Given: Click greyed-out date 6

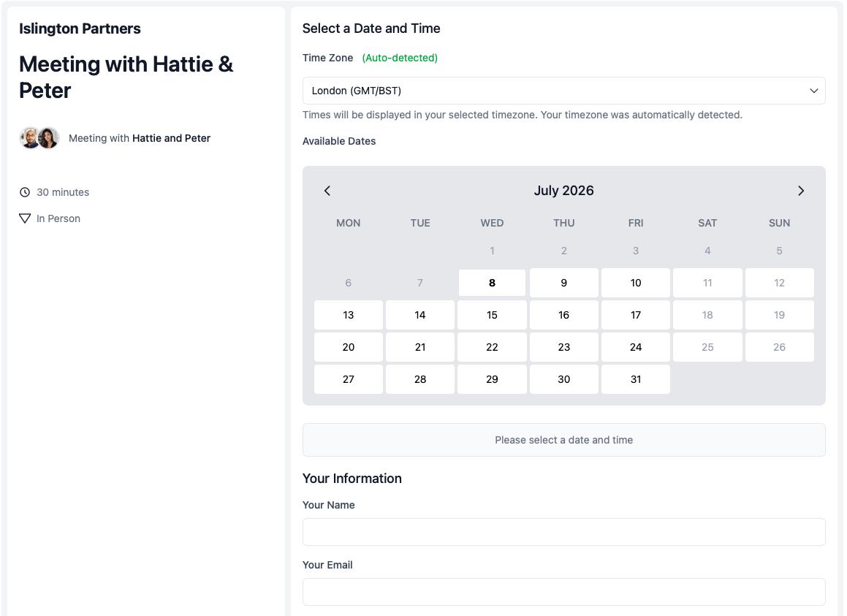Looking at the screenshot, I should (x=349, y=283).
